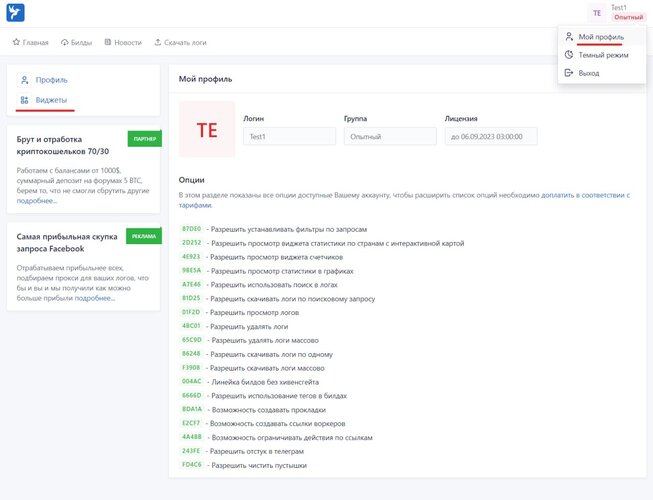Click the green ПАРТНЕР badge
This screenshot has width=653, height=500.
click(x=145, y=139)
